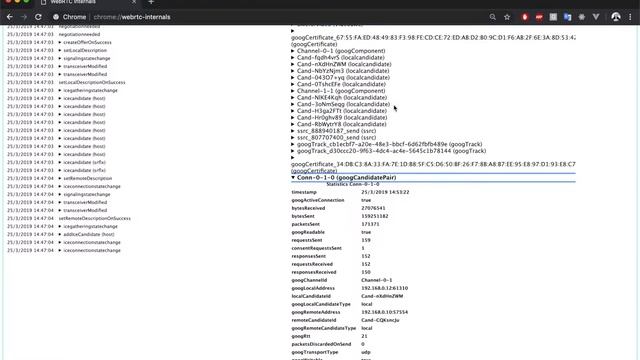Open the gear-shaped extension icon

582,17
